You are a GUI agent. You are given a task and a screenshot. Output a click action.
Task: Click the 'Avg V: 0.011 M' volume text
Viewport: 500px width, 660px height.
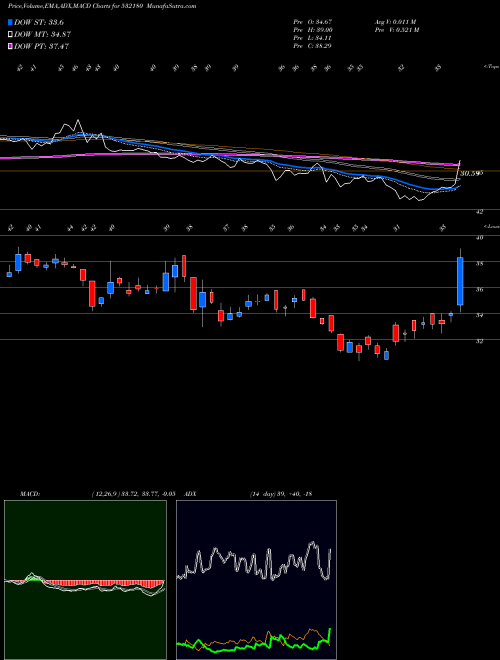395,21
